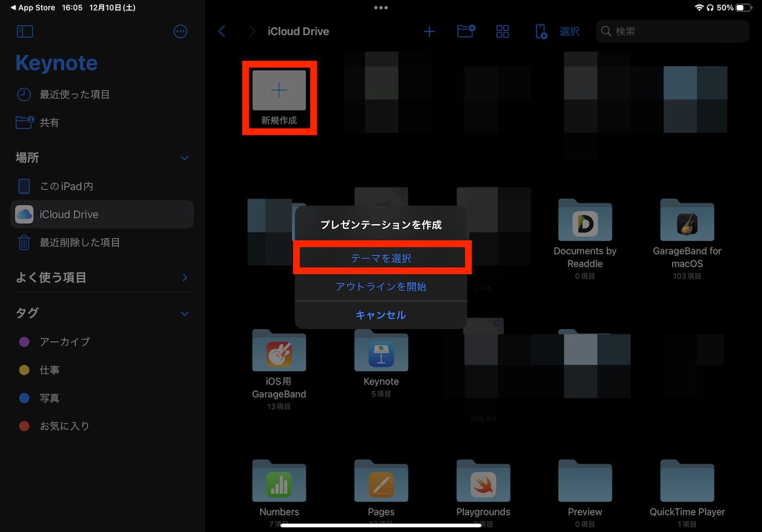Open the sidebar more options ellipsis

pos(180,32)
